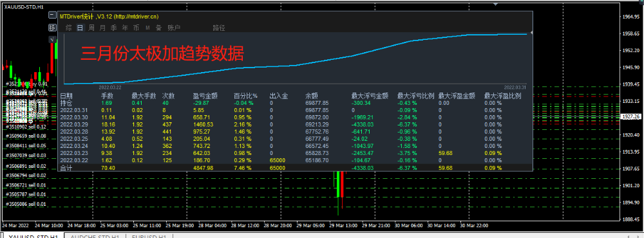Click the 1460.53 profit cell
Image resolution: width=644 pixels, height=238 pixels.
click(x=204, y=124)
